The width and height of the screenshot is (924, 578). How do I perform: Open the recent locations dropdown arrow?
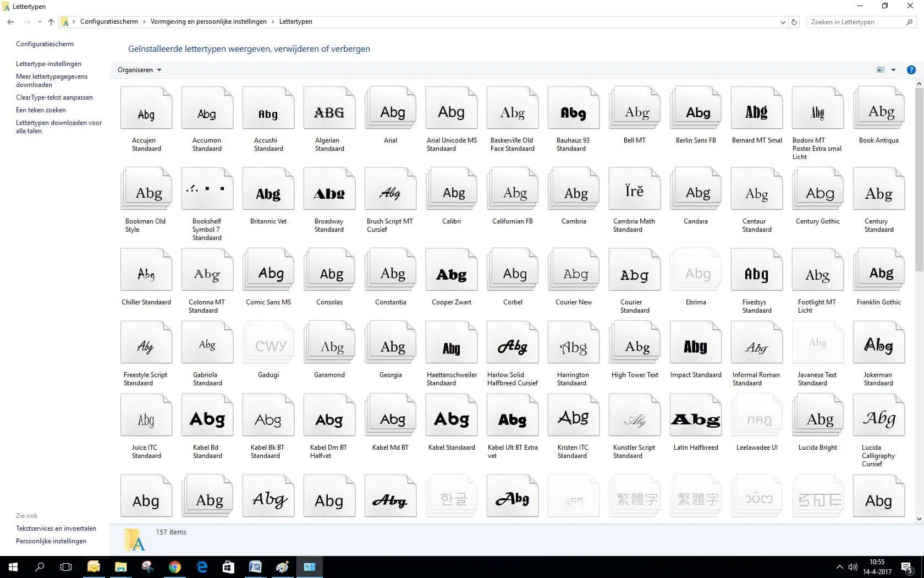point(40,22)
